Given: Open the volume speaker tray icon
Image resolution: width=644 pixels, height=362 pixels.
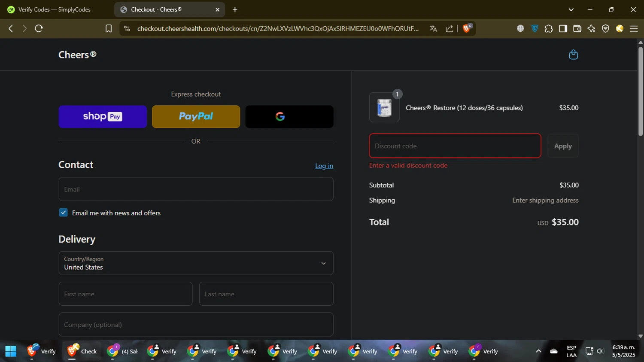Looking at the screenshot, I should click(x=600, y=351).
